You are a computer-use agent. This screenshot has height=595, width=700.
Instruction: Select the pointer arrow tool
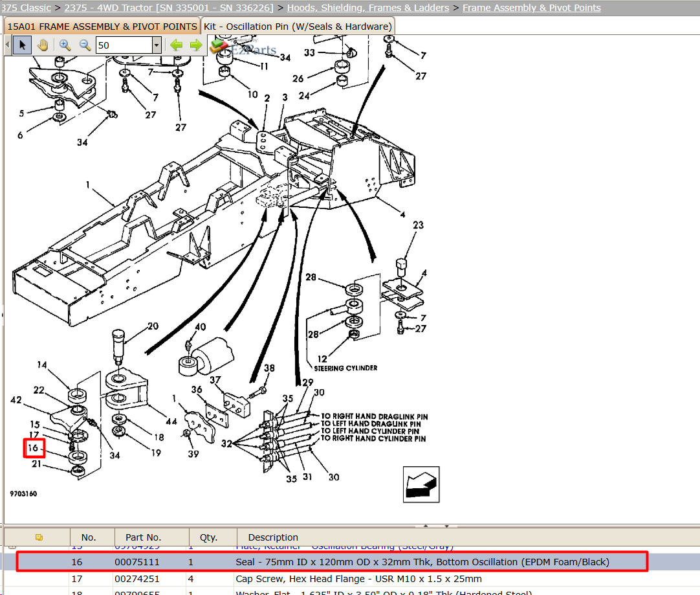pos(23,45)
